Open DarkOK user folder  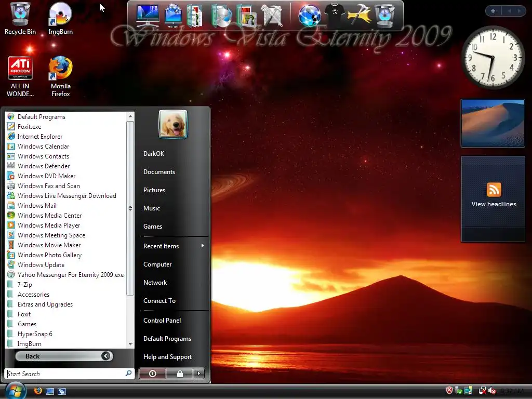(x=154, y=153)
